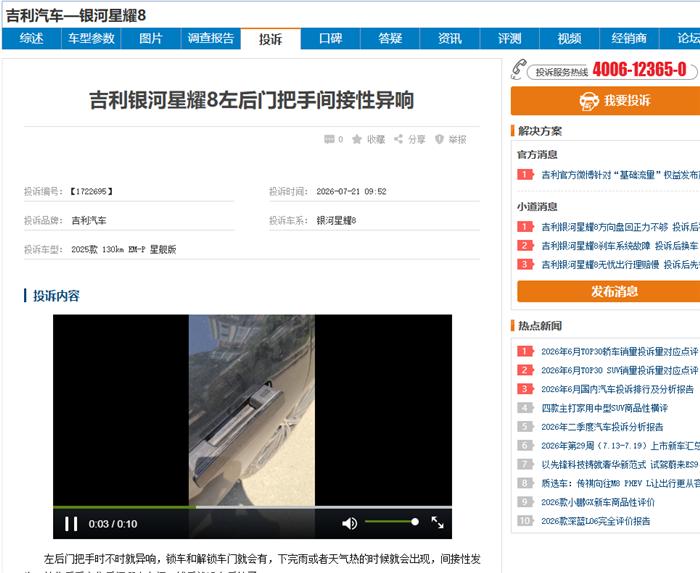Click the complaint title heading

252,100
